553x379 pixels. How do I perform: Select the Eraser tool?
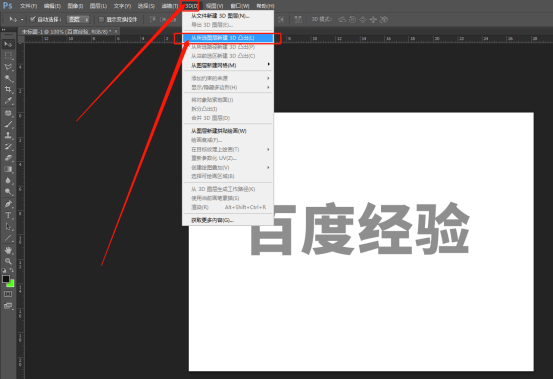tap(8, 158)
